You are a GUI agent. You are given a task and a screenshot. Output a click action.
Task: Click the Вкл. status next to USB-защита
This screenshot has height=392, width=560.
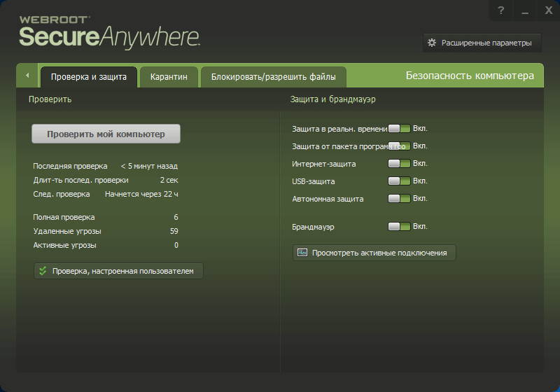[x=420, y=181]
